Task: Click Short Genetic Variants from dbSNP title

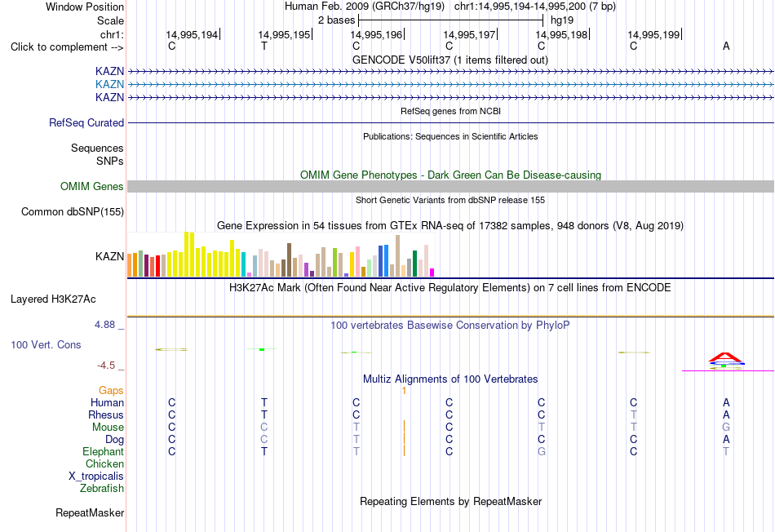Action: pos(450,200)
